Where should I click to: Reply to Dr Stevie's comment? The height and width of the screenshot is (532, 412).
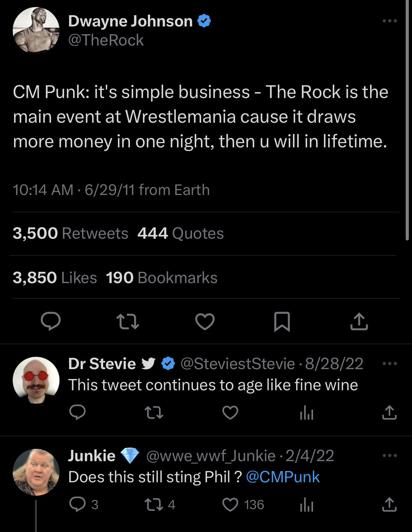click(77, 412)
